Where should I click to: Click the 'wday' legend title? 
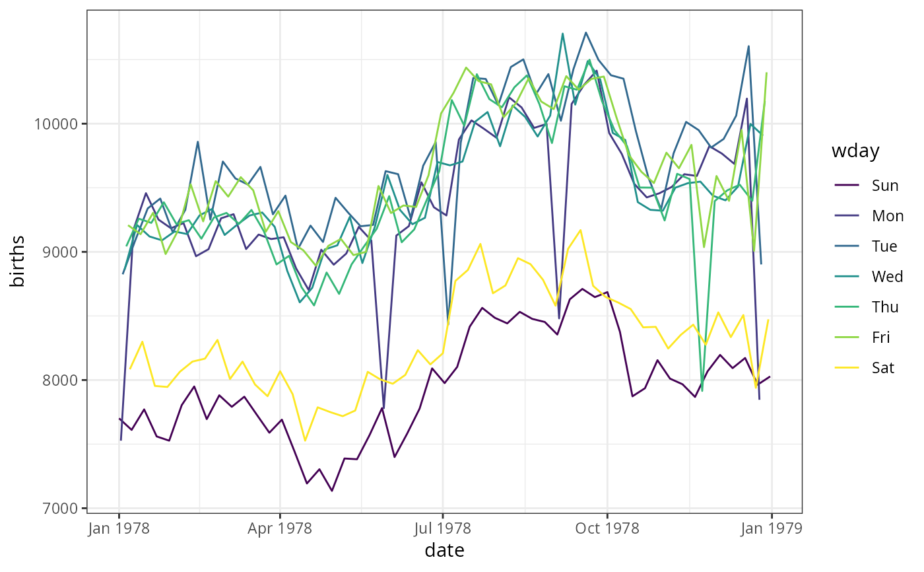pos(855,151)
